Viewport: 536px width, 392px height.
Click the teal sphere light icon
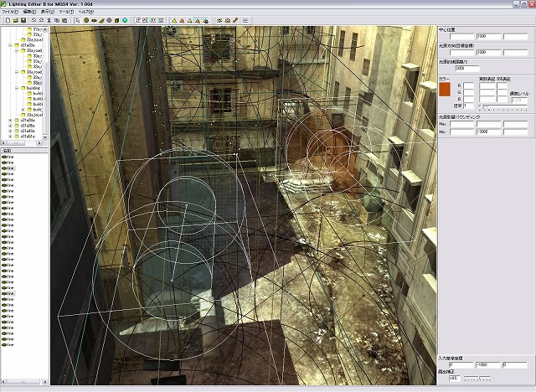(125, 19)
